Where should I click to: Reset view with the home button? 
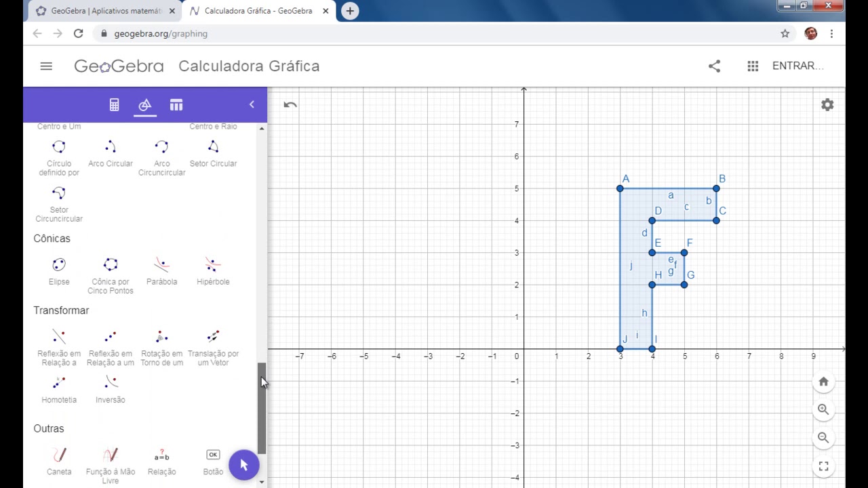[x=823, y=382]
